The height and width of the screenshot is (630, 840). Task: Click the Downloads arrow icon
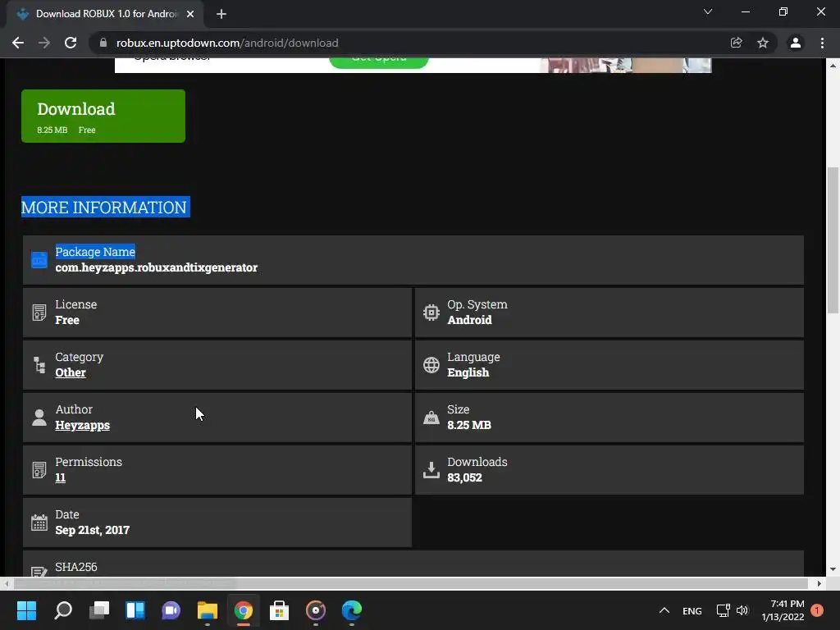[431, 470]
